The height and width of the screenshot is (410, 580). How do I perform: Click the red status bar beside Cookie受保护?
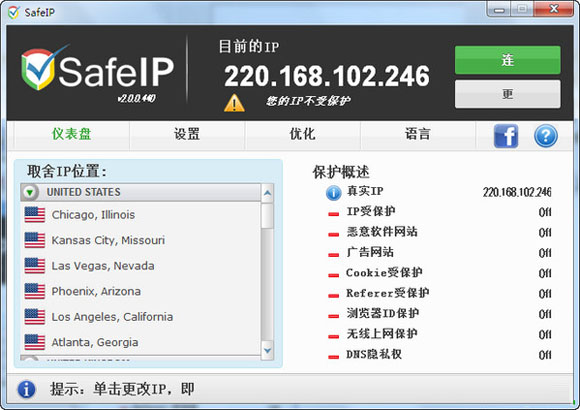[334, 275]
